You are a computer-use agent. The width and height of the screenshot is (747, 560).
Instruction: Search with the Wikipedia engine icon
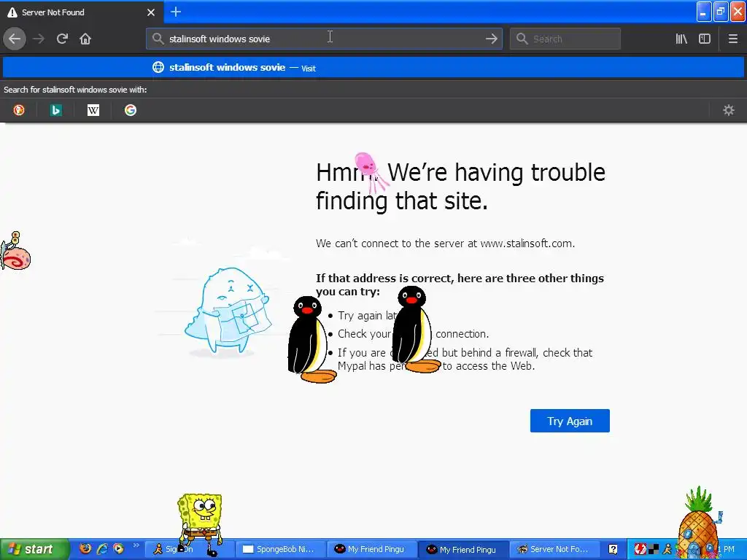pyautogui.click(x=93, y=110)
